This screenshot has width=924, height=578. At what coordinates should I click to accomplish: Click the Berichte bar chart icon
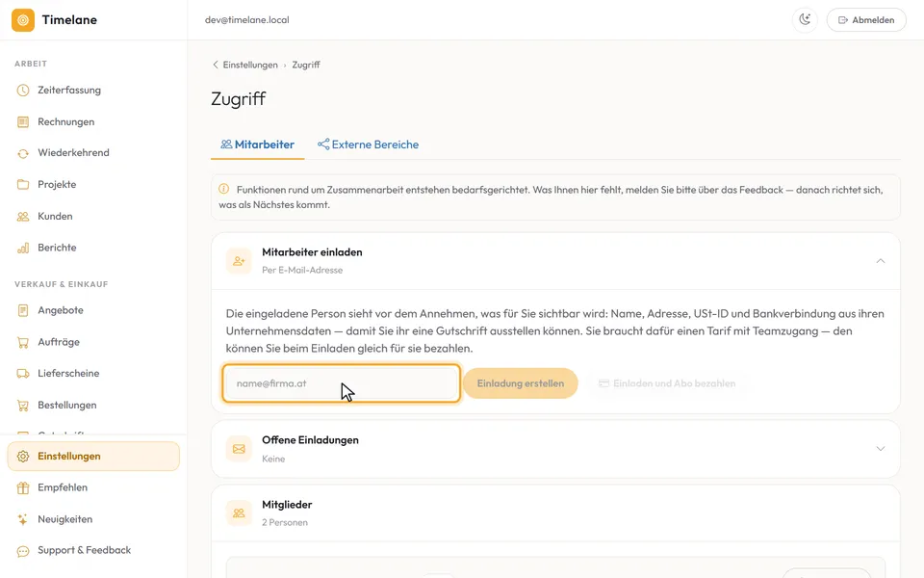tap(23, 248)
